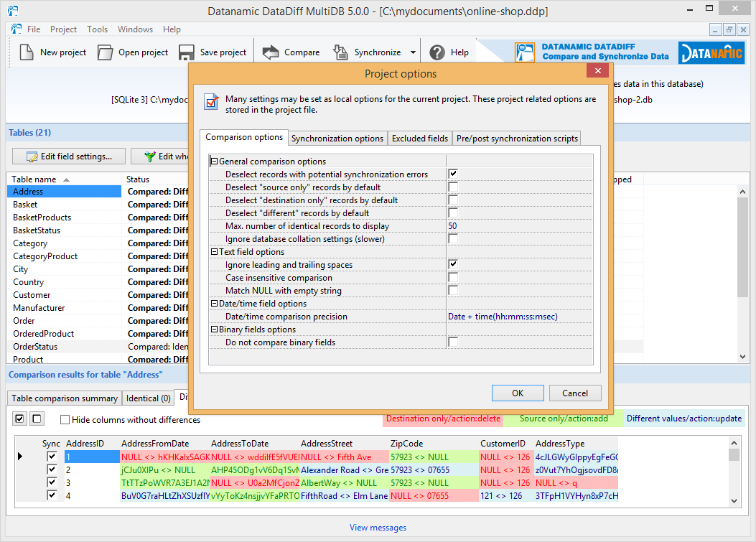The image size is (756, 542).
Task: Click the New project page icon
Action: coord(27,52)
